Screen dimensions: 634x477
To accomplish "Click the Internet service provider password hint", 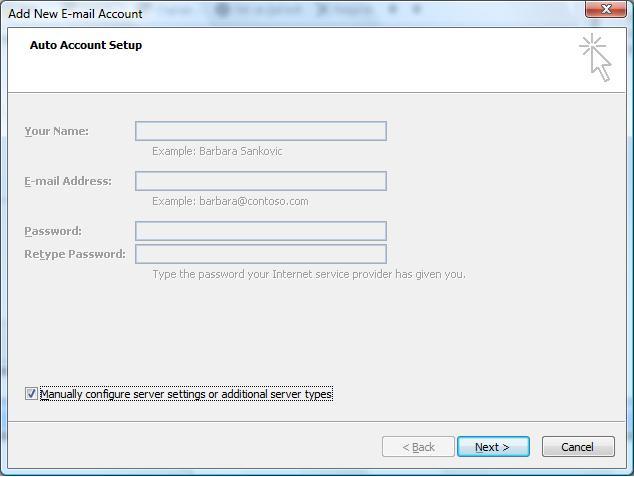I will (308, 274).
